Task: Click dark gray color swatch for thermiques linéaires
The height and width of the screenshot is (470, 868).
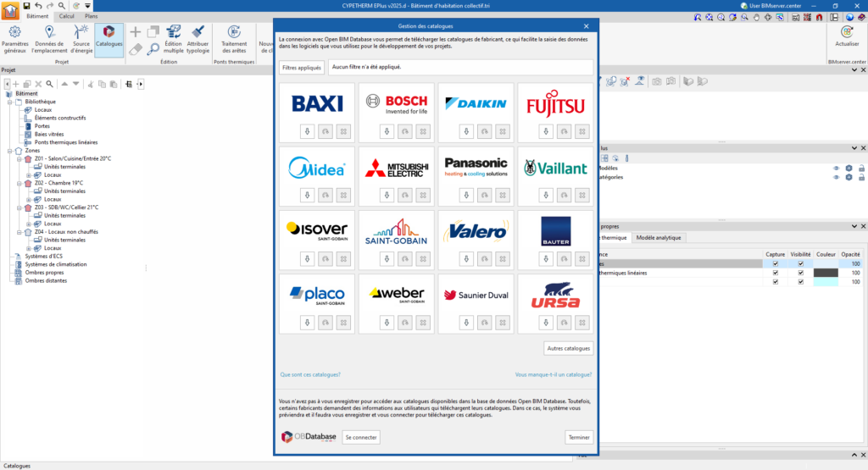Action: coord(826,273)
